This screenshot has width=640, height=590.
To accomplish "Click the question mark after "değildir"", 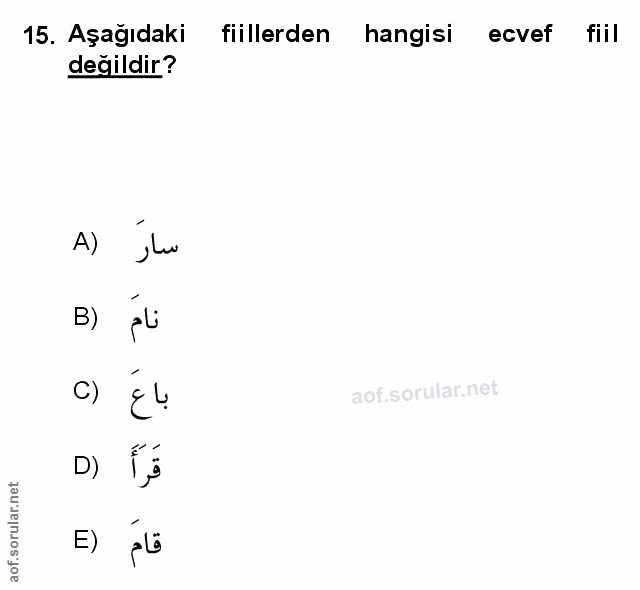I will click(169, 67).
